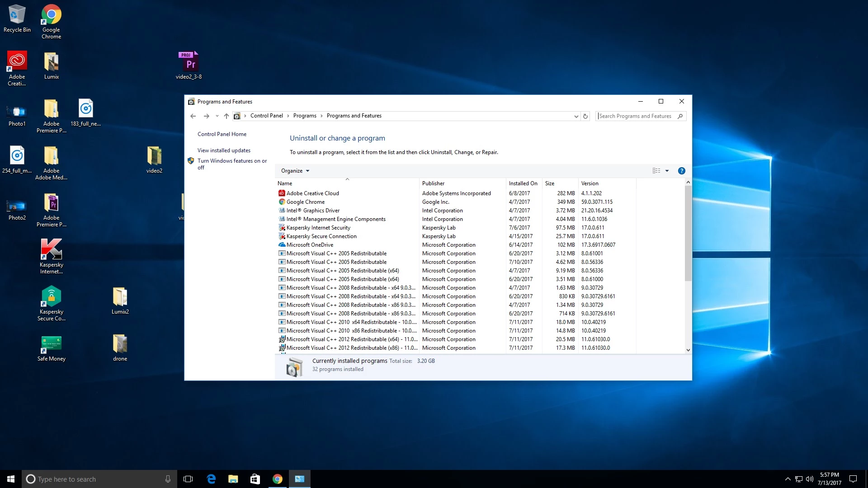
Task: Click the help question mark icon
Action: (681, 171)
